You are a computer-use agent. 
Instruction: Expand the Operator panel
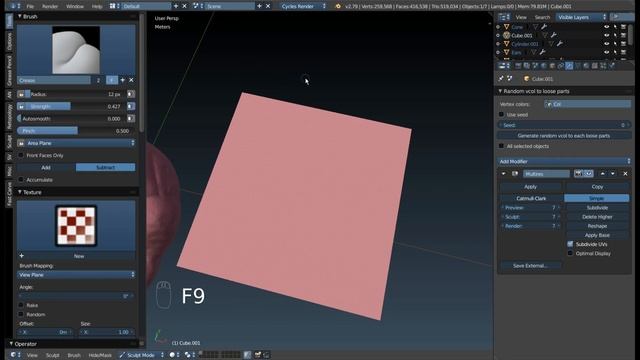click(x=11, y=344)
